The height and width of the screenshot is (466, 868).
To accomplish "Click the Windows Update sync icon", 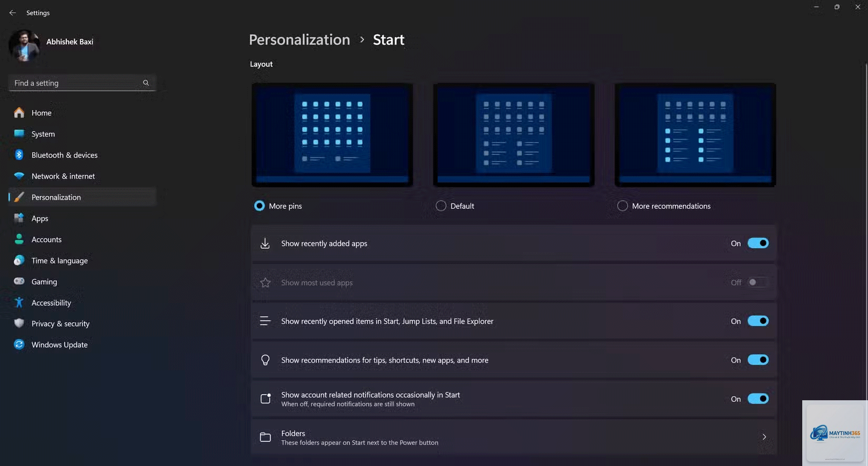I will 19,345.
